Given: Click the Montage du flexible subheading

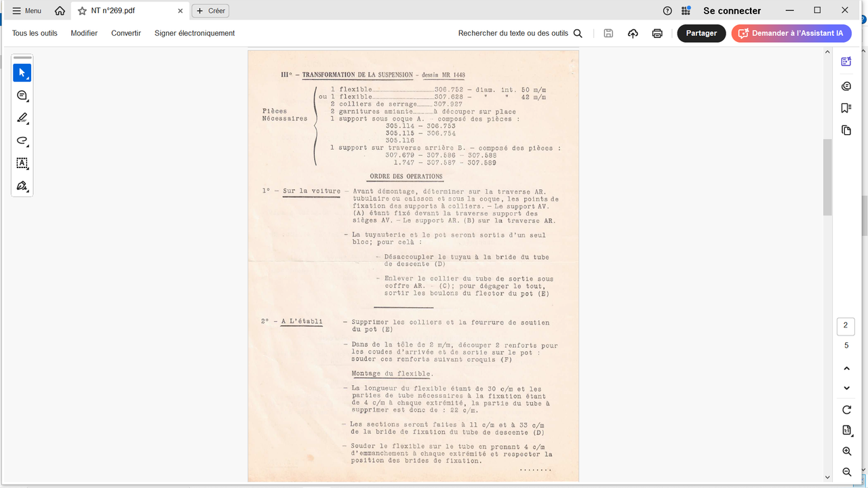Looking at the screenshot, I should click(391, 373).
